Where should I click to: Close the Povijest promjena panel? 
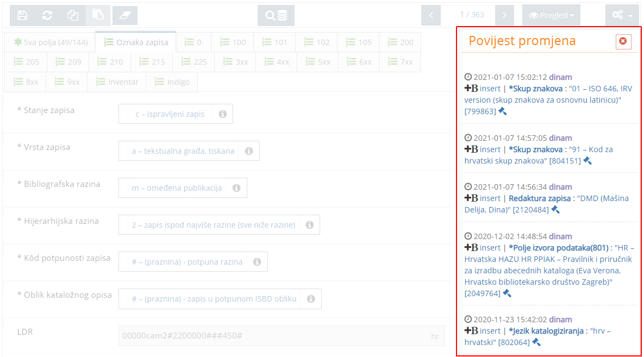click(623, 41)
